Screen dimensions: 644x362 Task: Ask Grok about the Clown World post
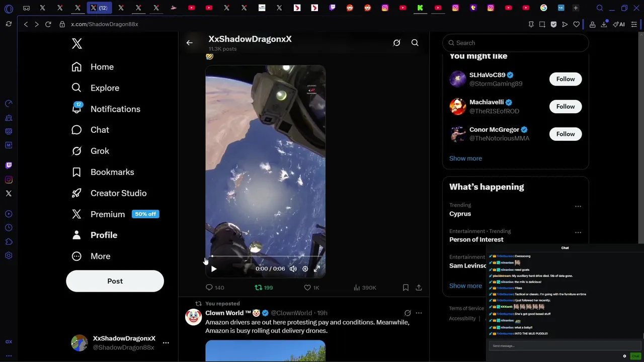[x=408, y=313]
